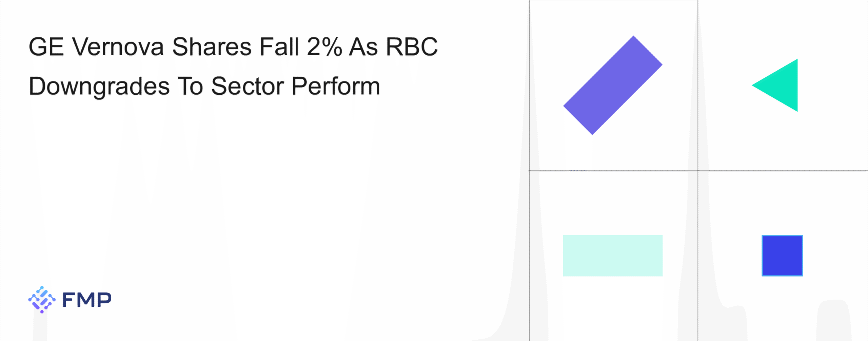Click the purple diagonal rectangle shape
Image resolution: width=868 pixels, height=341 pixels.
click(x=613, y=85)
